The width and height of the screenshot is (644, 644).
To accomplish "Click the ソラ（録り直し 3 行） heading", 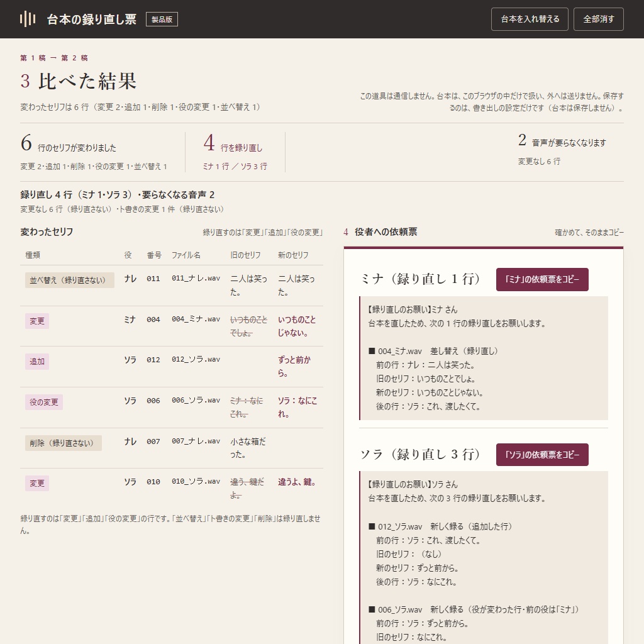I will click(x=420, y=455).
